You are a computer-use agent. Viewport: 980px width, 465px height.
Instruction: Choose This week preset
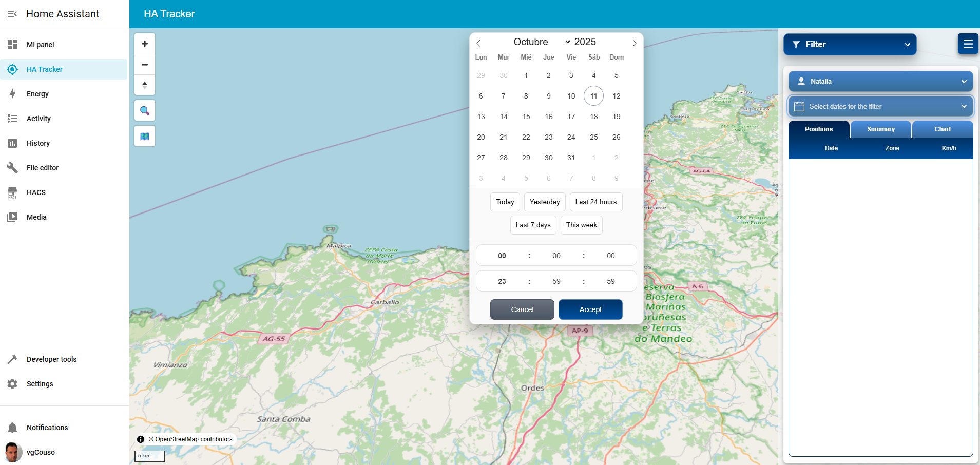point(582,225)
